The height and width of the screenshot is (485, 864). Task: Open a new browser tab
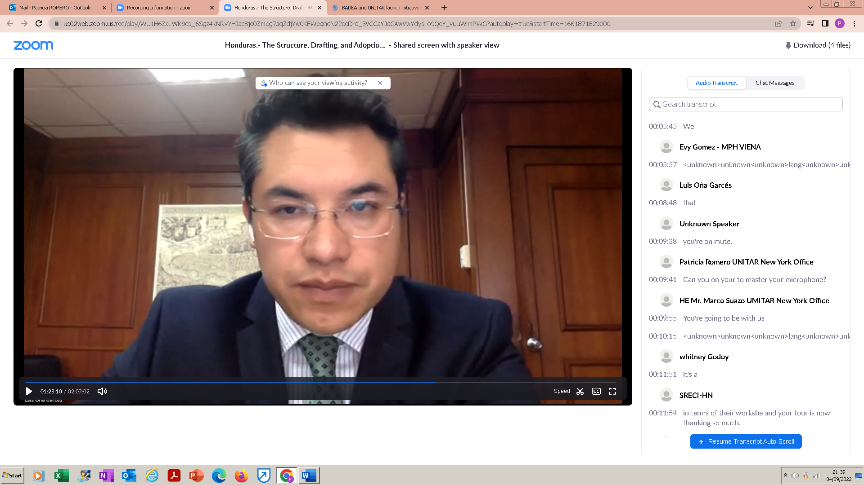click(x=444, y=7)
